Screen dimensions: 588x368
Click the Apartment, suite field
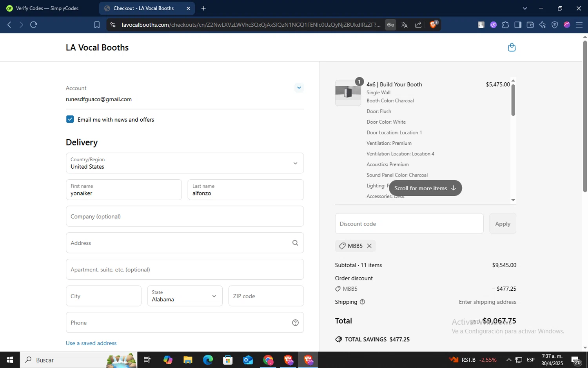coord(185,270)
